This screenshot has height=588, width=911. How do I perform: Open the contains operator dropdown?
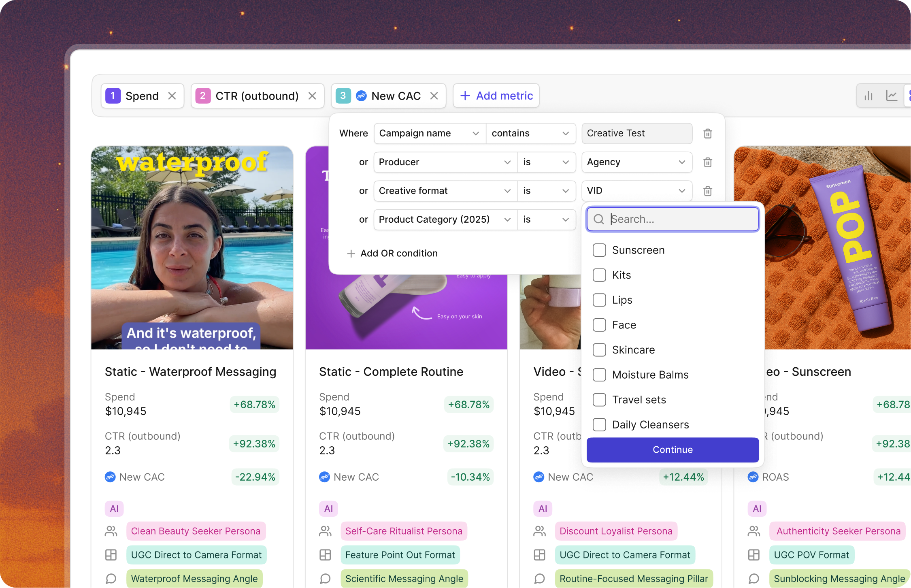coord(530,134)
